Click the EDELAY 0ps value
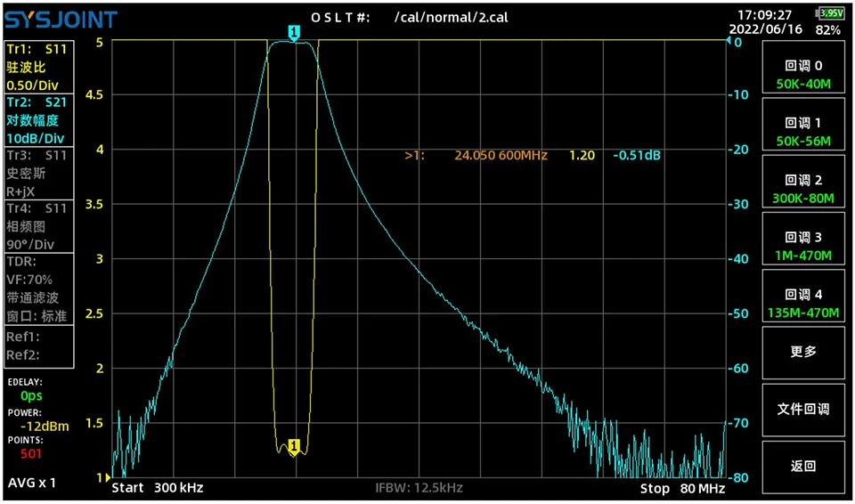The width and height of the screenshot is (855, 504). coord(31,394)
